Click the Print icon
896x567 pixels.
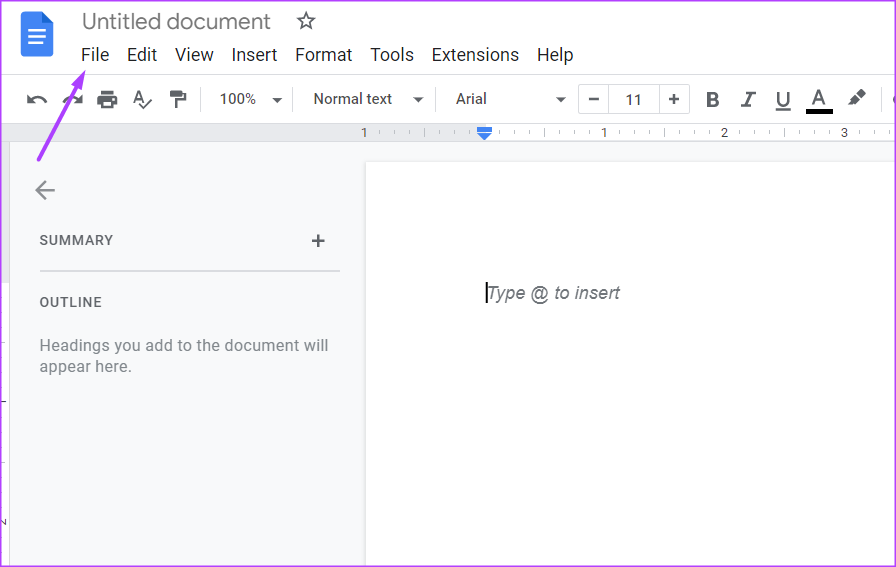click(107, 99)
